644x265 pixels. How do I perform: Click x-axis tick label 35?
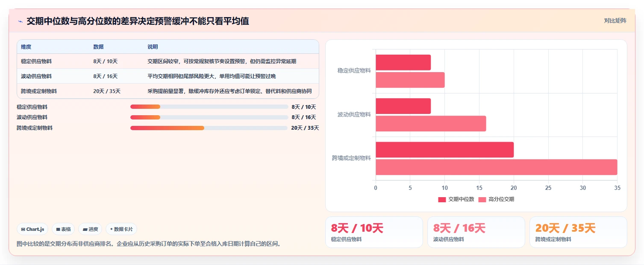617,188
